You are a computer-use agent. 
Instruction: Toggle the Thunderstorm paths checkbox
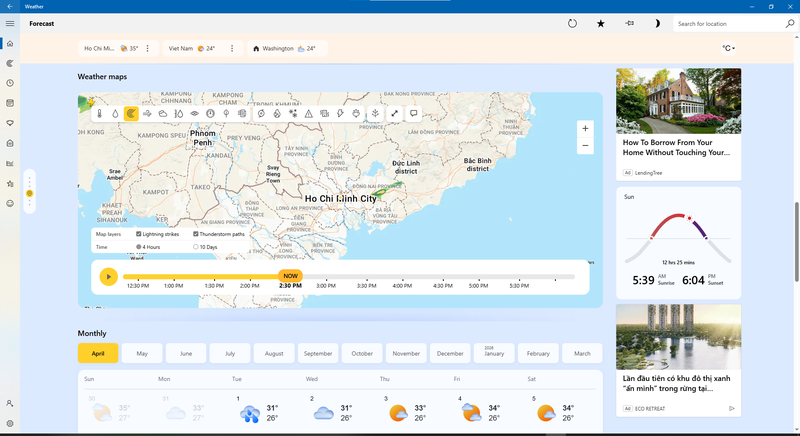tap(195, 234)
